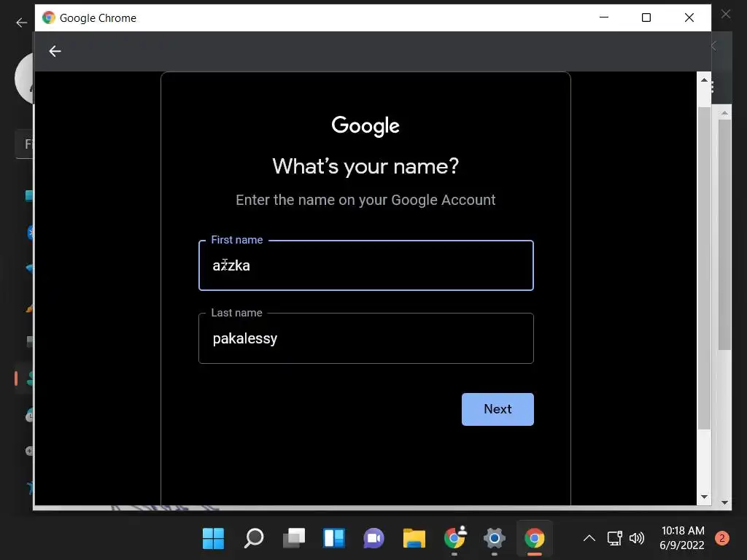Open network status tray icon
The image size is (747, 560).
click(614, 538)
